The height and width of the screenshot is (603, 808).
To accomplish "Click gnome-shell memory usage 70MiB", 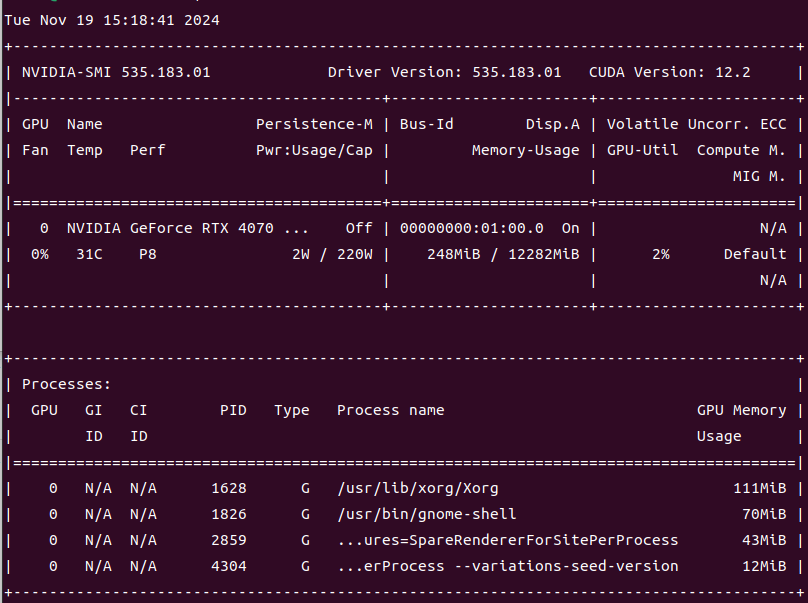I will tap(764, 514).
